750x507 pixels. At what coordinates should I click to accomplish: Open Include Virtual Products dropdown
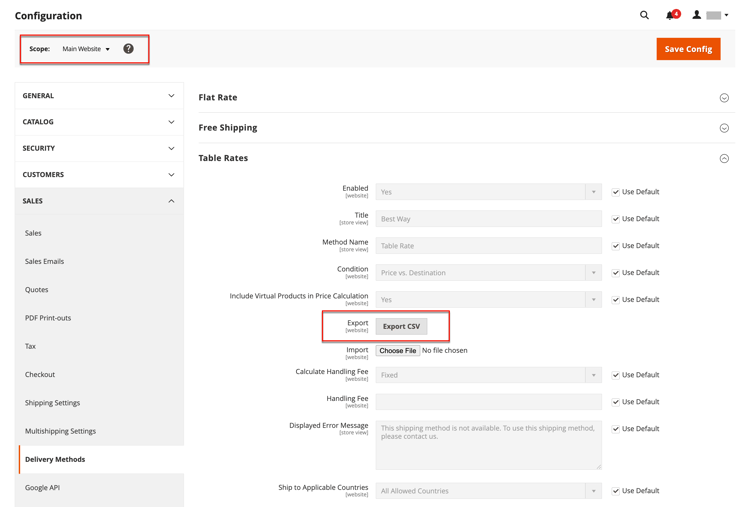488,299
